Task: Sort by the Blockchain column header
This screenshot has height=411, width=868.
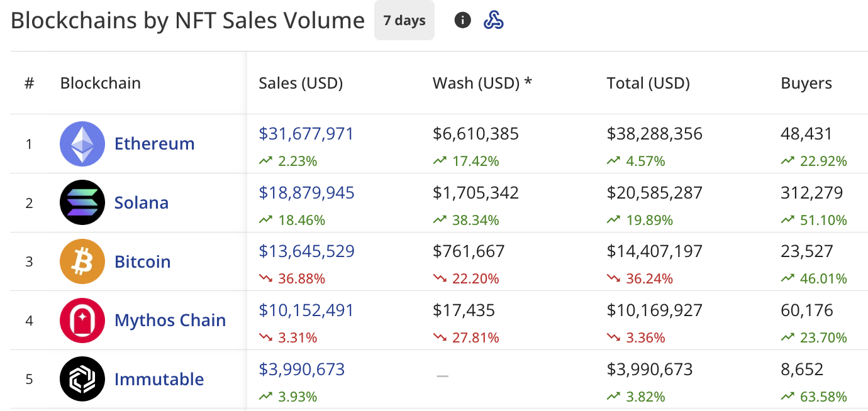Action: 101,84
